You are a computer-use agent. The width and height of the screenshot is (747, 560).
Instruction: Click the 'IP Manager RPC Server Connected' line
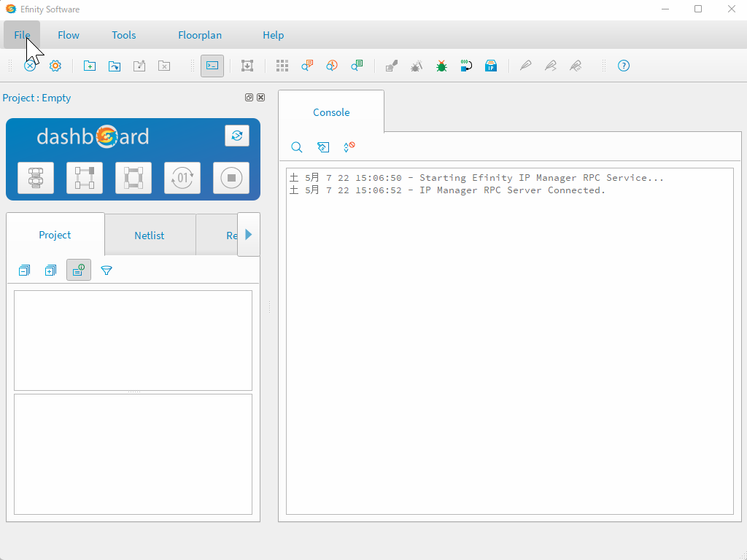click(447, 190)
